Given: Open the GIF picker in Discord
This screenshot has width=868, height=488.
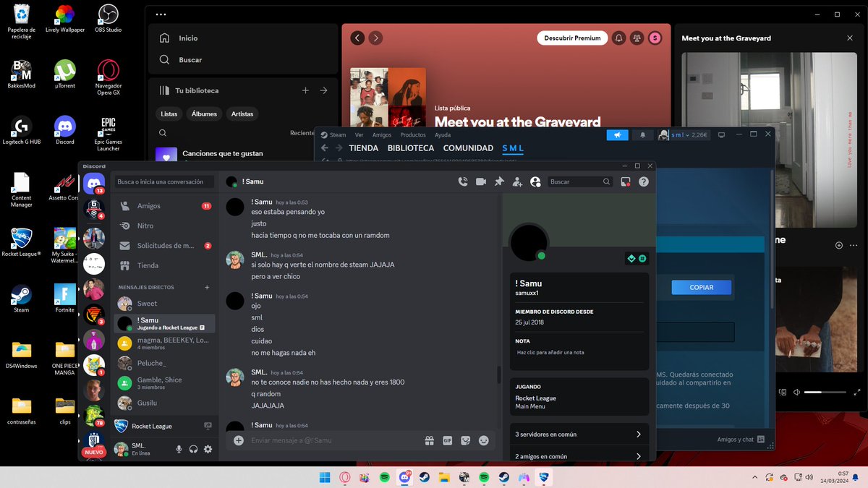Looking at the screenshot, I should click(x=447, y=440).
